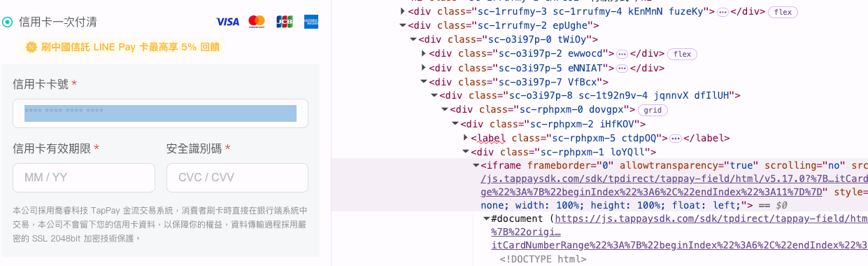Click the Mastercard logo
The width and height of the screenshot is (868, 266).
click(x=257, y=22)
